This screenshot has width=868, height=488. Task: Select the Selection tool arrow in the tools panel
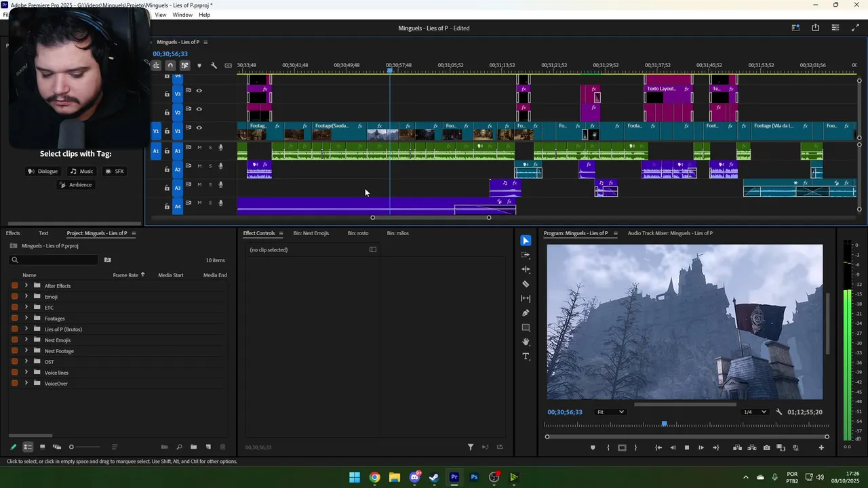click(x=526, y=241)
